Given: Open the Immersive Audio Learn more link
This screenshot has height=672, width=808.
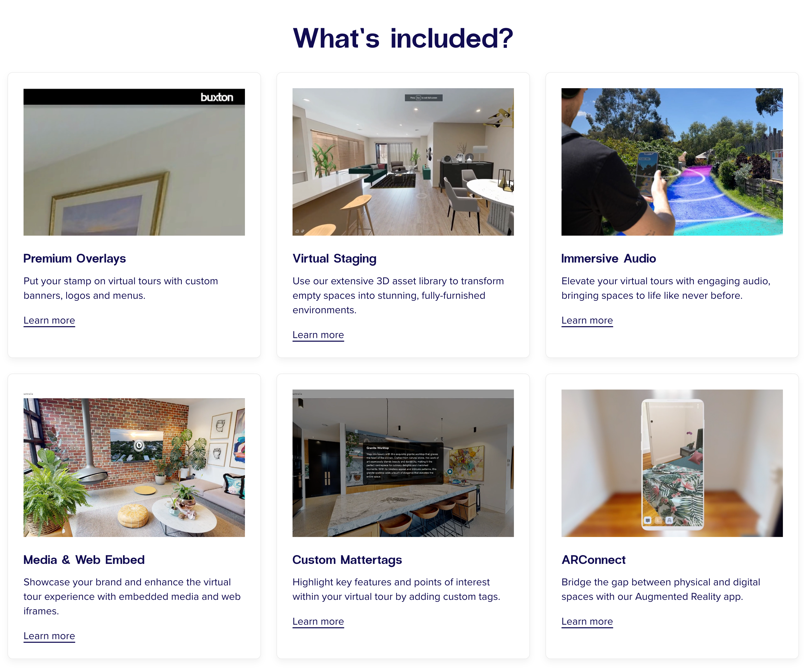Looking at the screenshot, I should [x=587, y=320].
